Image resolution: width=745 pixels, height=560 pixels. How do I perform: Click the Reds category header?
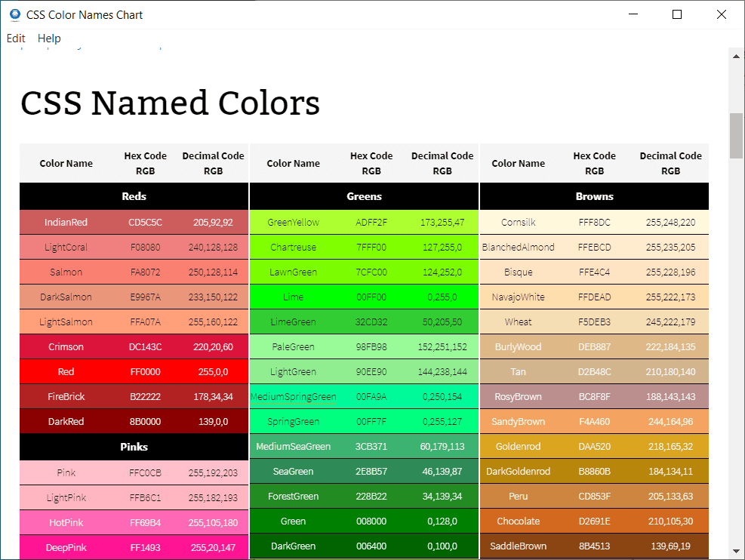click(x=134, y=196)
